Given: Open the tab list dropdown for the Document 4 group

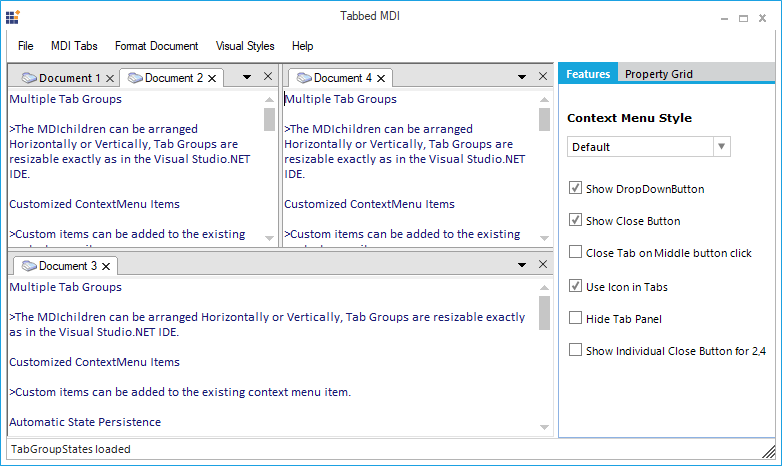Looking at the screenshot, I should coord(522,77).
